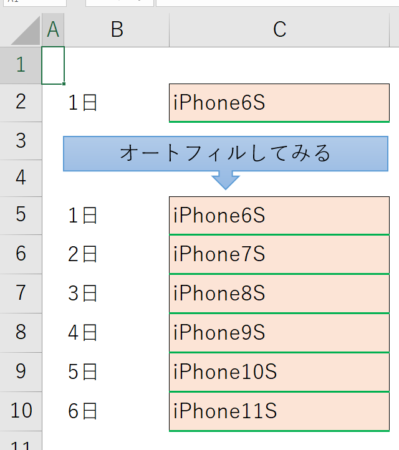Click cell '1日' in row 5
Image resolution: width=399 pixels, height=450 pixels.
point(117,215)
